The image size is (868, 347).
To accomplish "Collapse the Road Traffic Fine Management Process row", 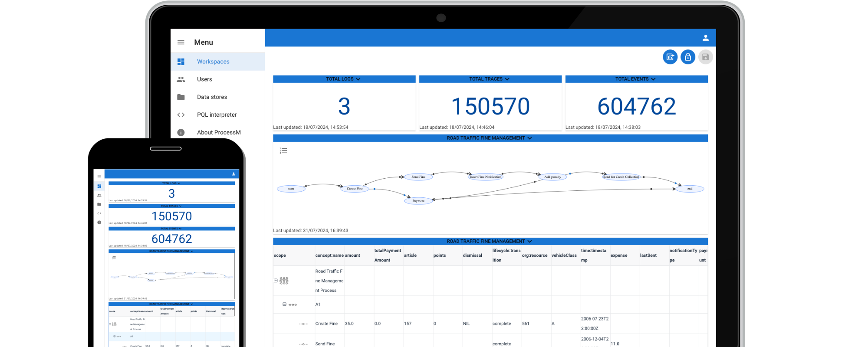I will [x=276, y=281].
